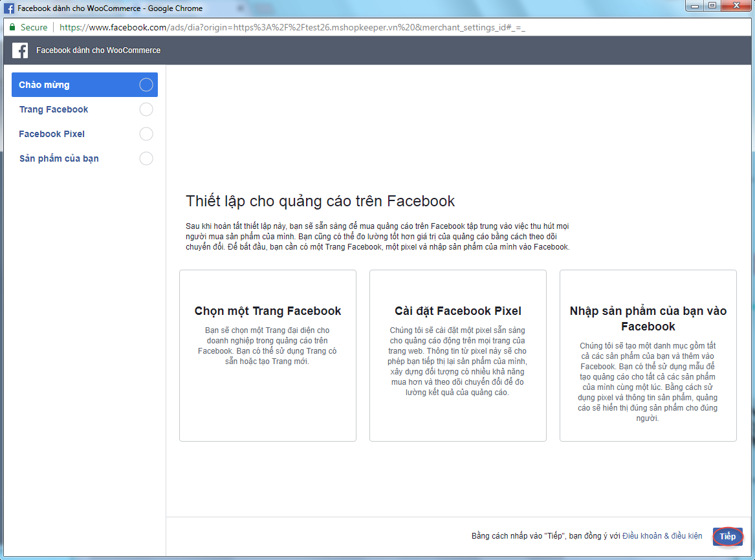Click the browser address bar URL
755x560 pixels.
[x=292, y=27]
